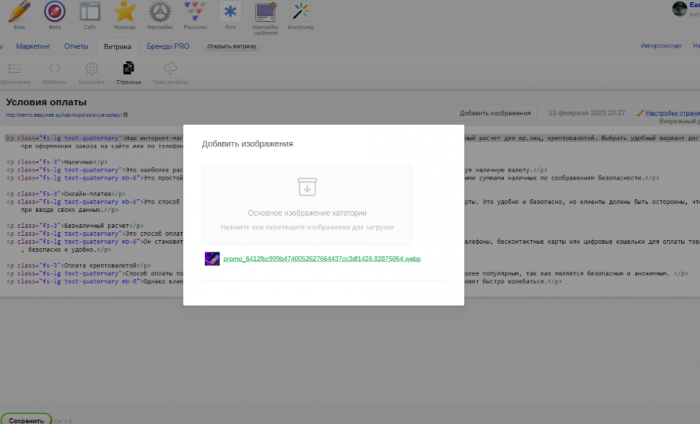Switch to the Отчеты tab

(x=76, y=46)
